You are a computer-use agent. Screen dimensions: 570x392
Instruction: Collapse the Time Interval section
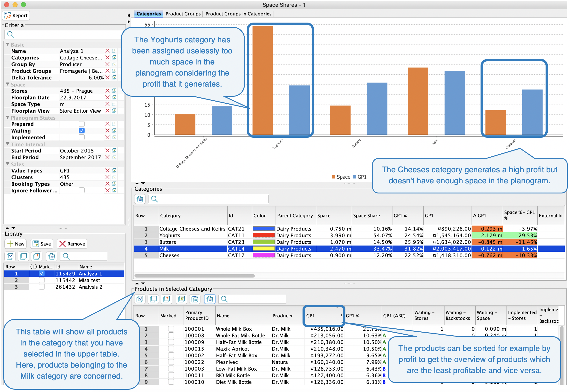tap(8, 144)
